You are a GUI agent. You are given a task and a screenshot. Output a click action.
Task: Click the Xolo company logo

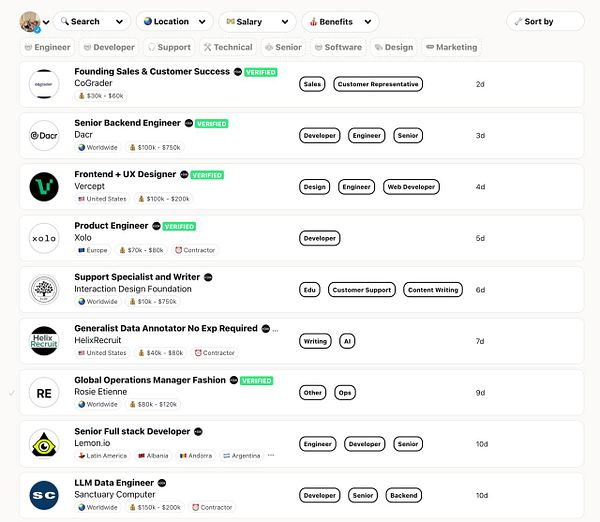[x=44, y=238]
